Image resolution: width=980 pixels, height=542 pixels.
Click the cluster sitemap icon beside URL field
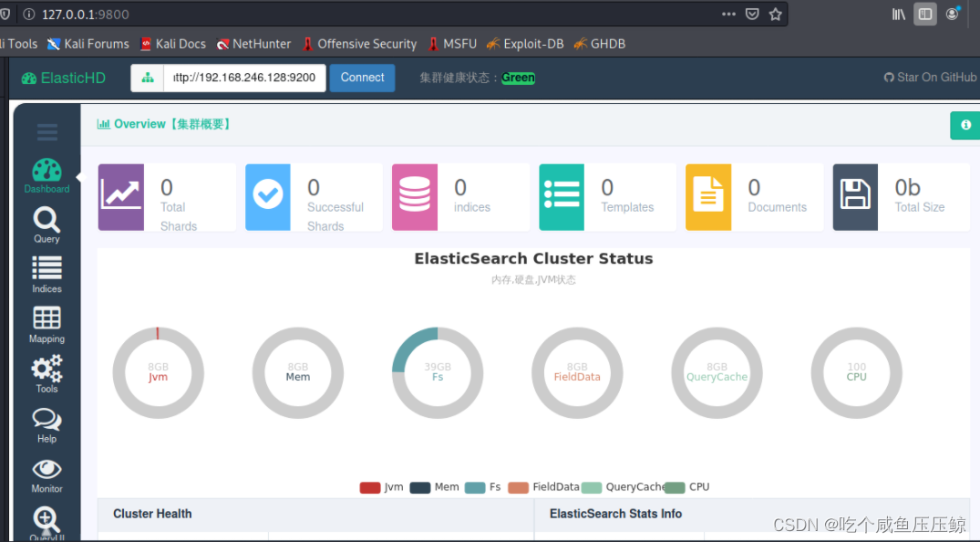tap(148, 78)
